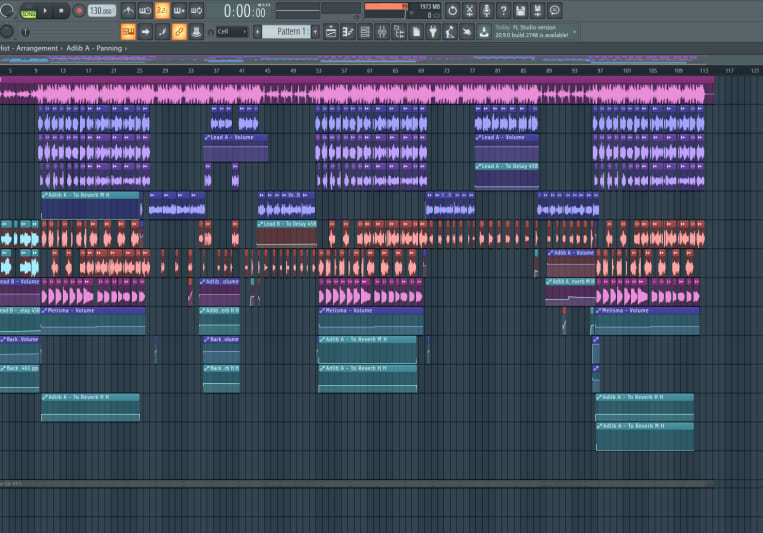Toggle the 3-2-1 countdown before recording
763x533 pixels.
pos(162,10)
